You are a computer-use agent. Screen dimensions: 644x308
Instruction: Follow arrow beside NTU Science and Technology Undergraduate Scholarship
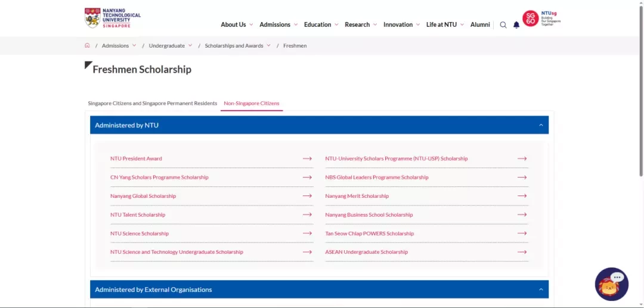pyautogui.click(x=307, y=252)
